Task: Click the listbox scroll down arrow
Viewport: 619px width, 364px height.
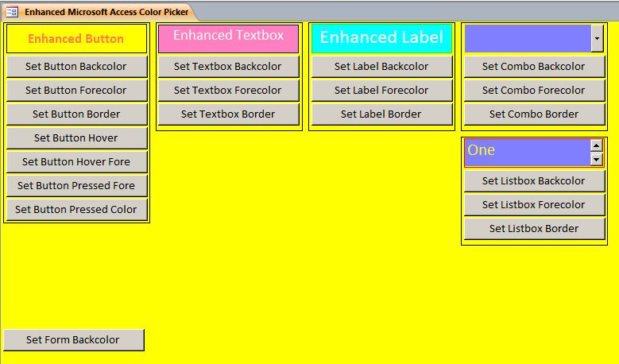Action: (x=597, y=160)
